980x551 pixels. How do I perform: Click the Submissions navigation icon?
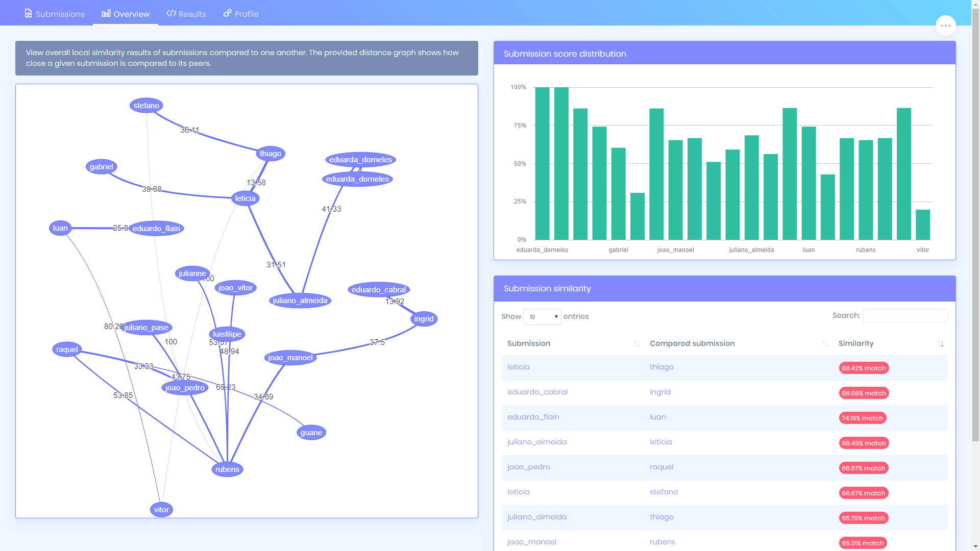point(28,13)
